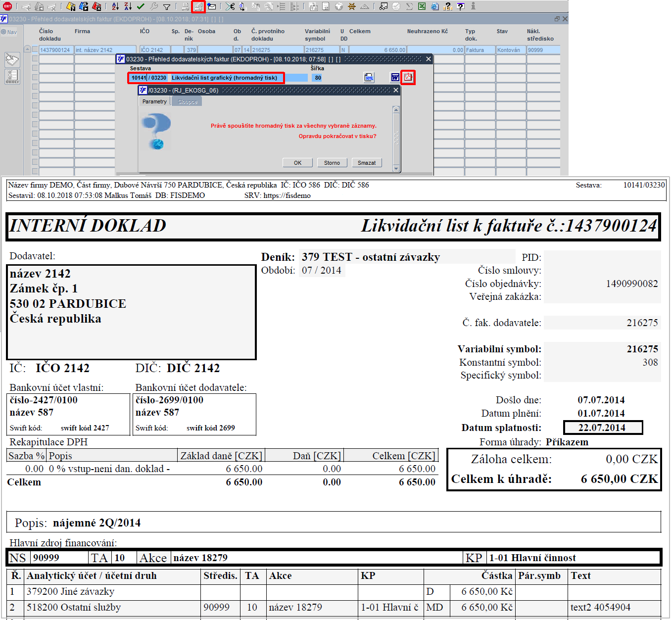Click the Smazat button
This screenshot has width=672, height=620.
tap(367, 163)
